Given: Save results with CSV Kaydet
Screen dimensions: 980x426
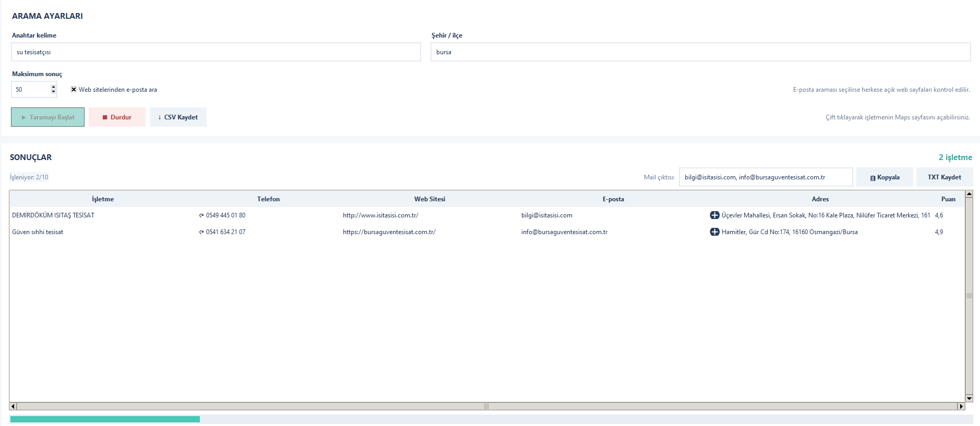Looking at the screenshot, I should click(178, 117).
